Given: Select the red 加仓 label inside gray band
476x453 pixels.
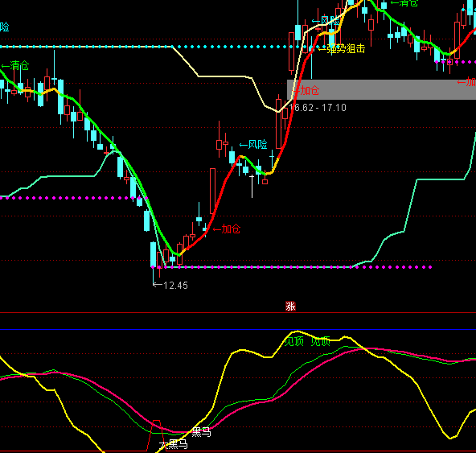Looking at the screenshot, I should (x=310, y=90).
